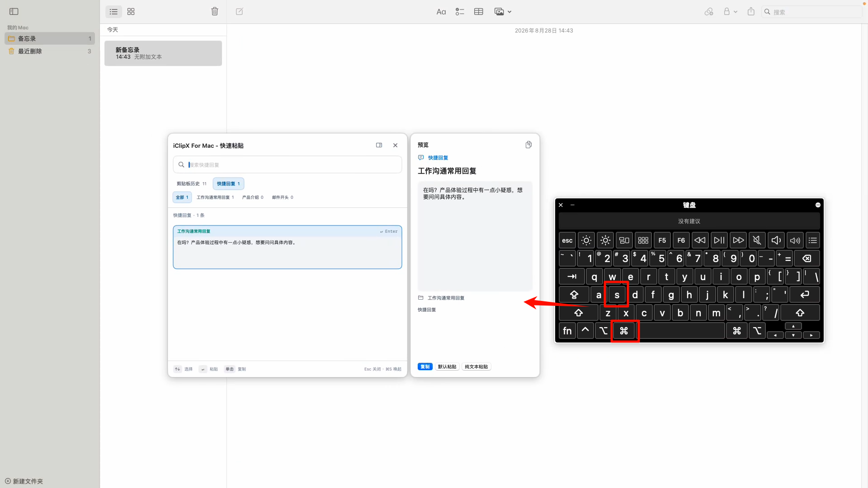Switch to 快捷回复 tab
This screenshot has width=868, height=488.
coord(228,183)
